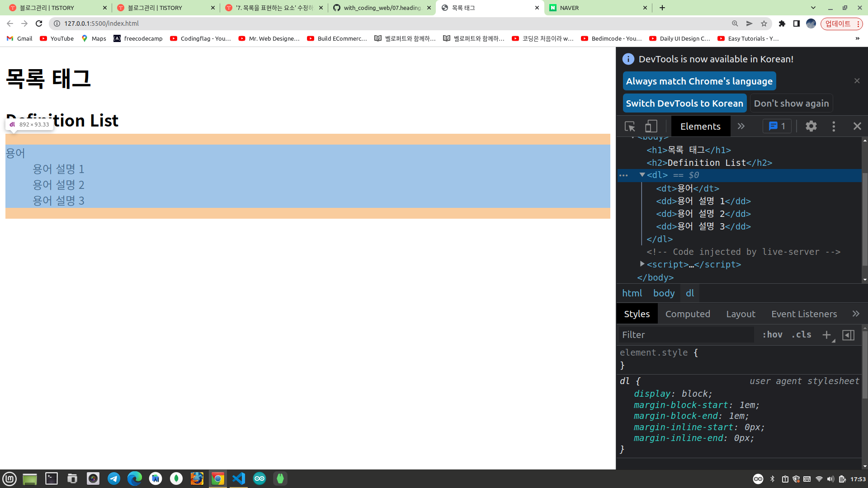868x488 pixels.
Task: Select the Styles tab
Action: click(637, 314)
